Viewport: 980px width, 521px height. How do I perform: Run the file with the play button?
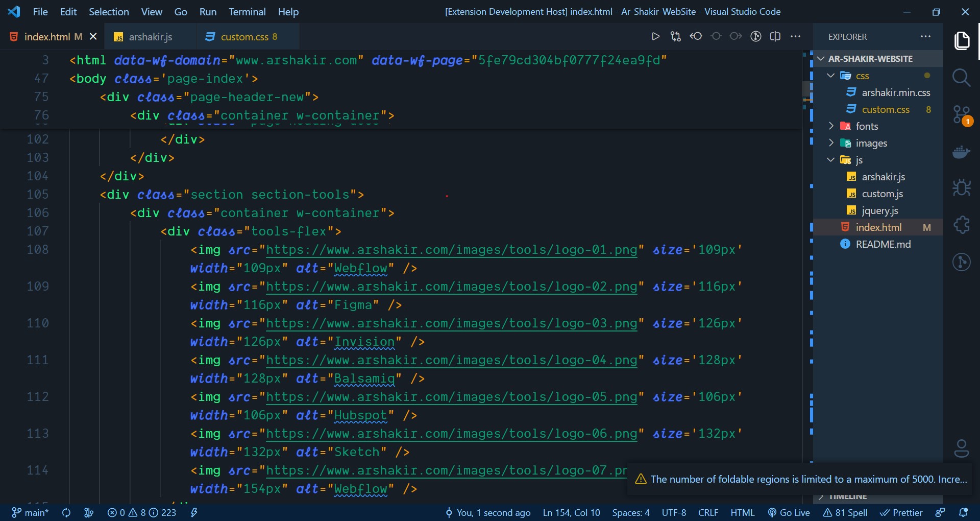(655, 36)
